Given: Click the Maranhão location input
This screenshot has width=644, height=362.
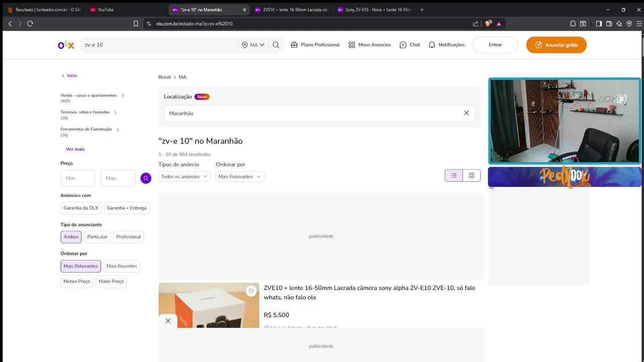Looking at the screenshot, I should click(x=319, y=113).
